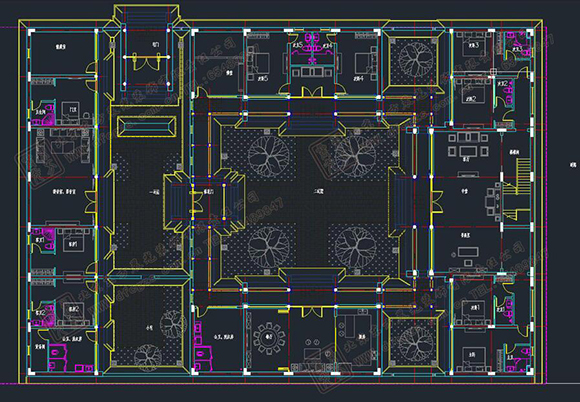The width and height of the screenshot is (580, 402).
Task: Click the small text label outside the right wall
Action: (x=573, y=165)
